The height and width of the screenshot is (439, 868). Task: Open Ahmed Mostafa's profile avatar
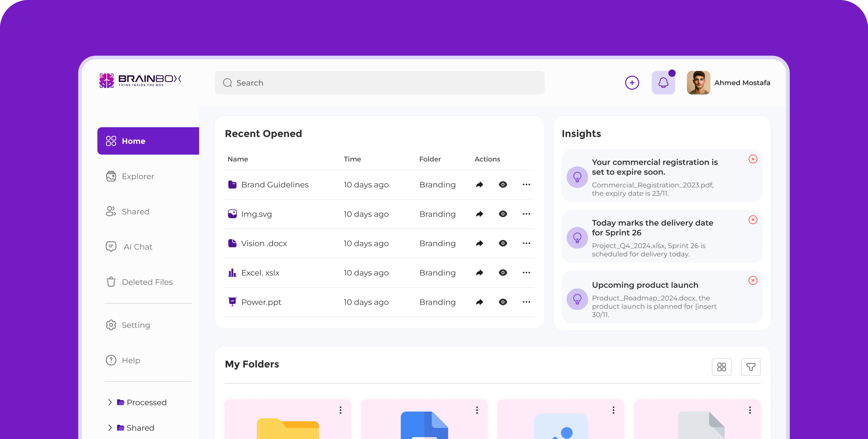pyautogui.click(x=698, y=83)
